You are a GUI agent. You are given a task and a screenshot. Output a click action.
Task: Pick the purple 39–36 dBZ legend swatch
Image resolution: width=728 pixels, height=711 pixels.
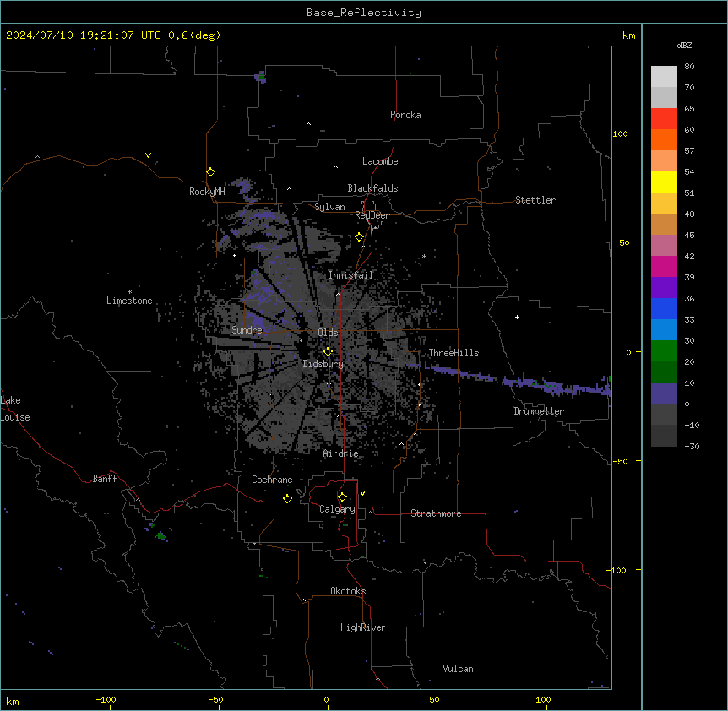(664, 287)
